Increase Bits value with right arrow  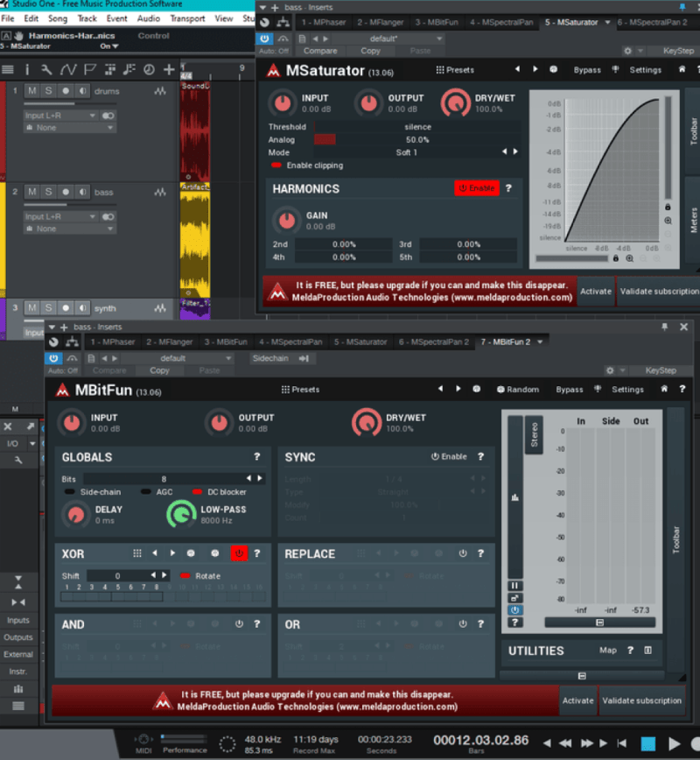(260, 478)
